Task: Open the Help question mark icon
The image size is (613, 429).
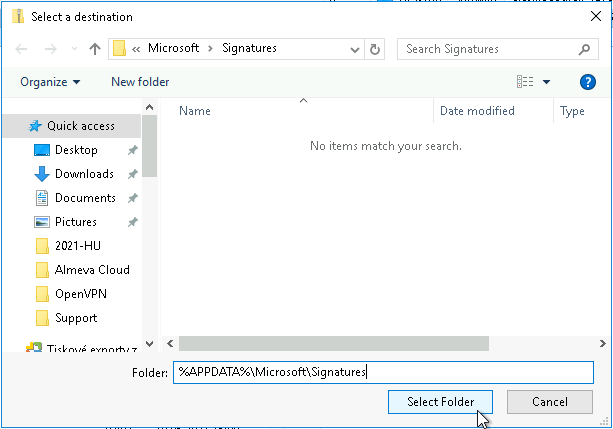Action: [x=588, y=82]
